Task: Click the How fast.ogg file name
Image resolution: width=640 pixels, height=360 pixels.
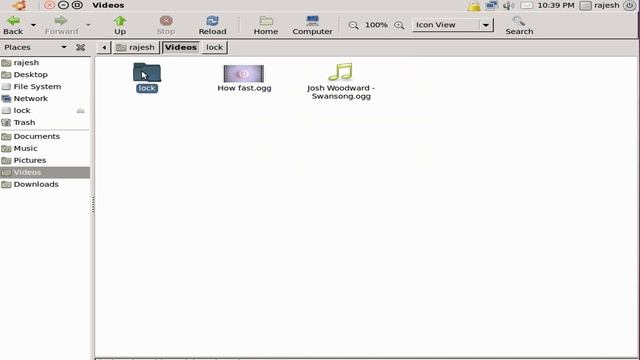Action: pyautogui.click(x=244, y=88)
